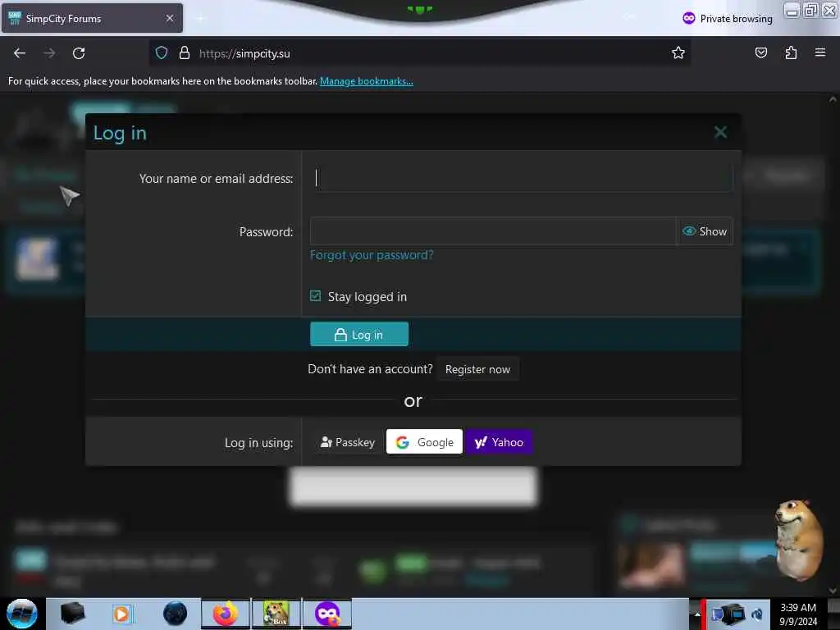Bookmark this page with the star icon
Viewport: 840px width, 630px height.
point(678,52)
